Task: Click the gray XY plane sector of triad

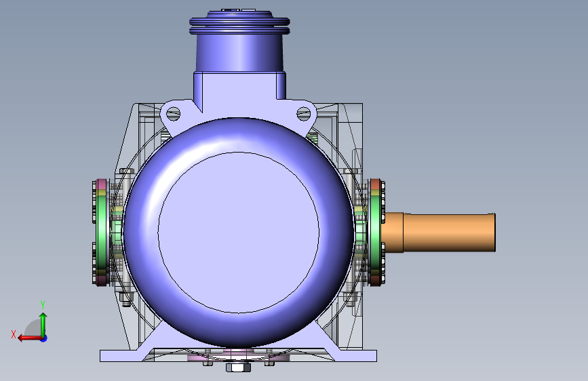Action: [34, 327]
